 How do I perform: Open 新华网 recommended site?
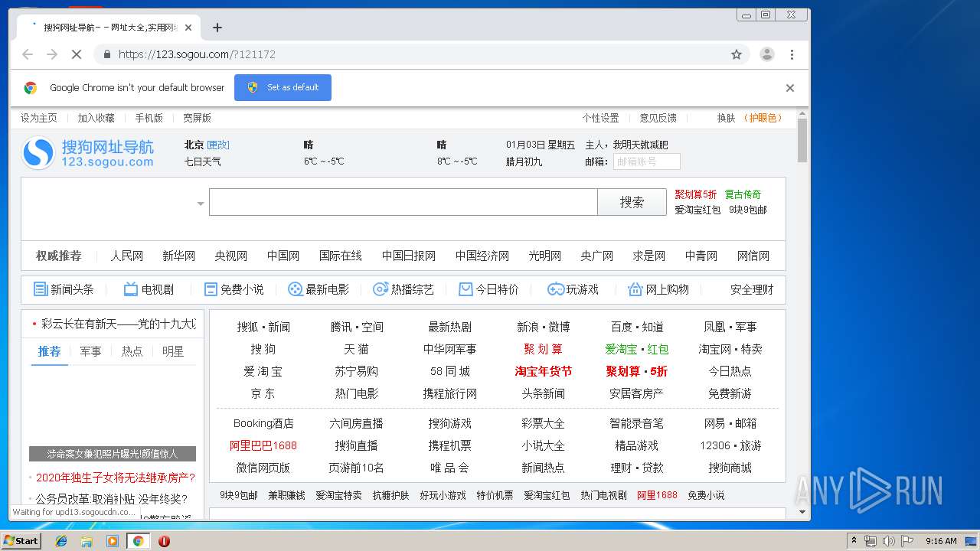coord(179,256)
